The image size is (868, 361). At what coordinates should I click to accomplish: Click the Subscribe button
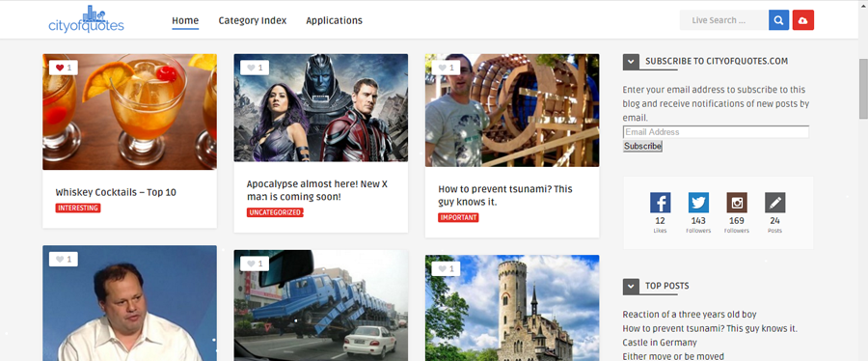(x=642, y=146)
